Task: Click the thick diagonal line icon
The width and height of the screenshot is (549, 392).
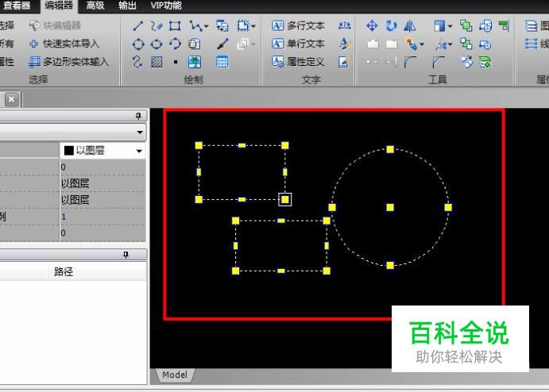Action: coord(222,44)
